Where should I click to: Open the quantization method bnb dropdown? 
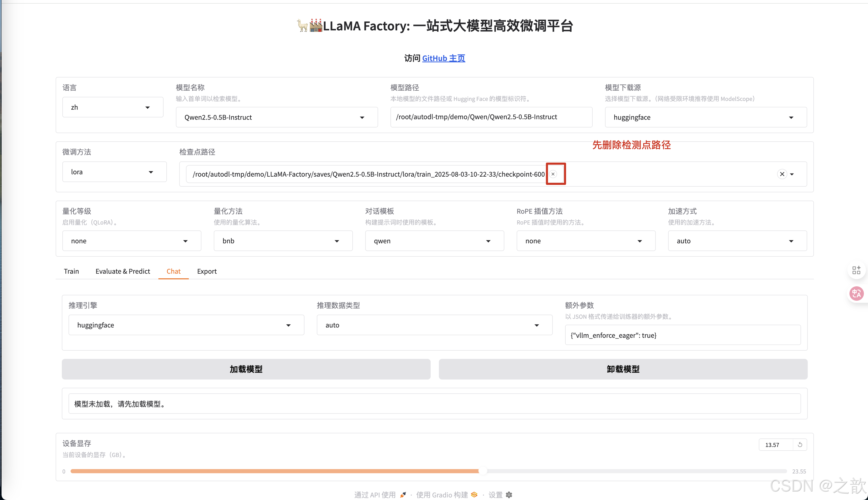pyautogui.click(x=283, y=241)
